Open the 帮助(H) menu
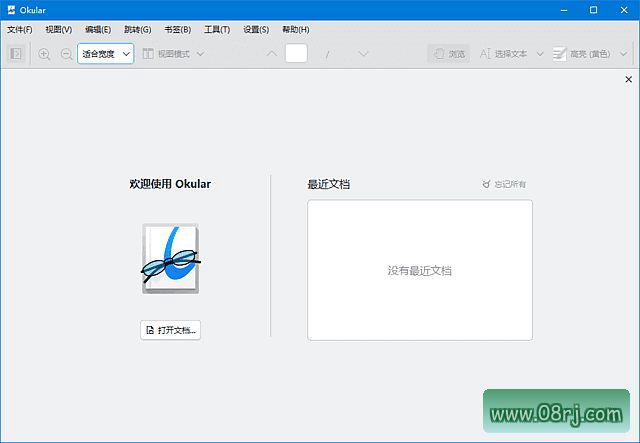This screenshot has width=640, height=443. 296,29
